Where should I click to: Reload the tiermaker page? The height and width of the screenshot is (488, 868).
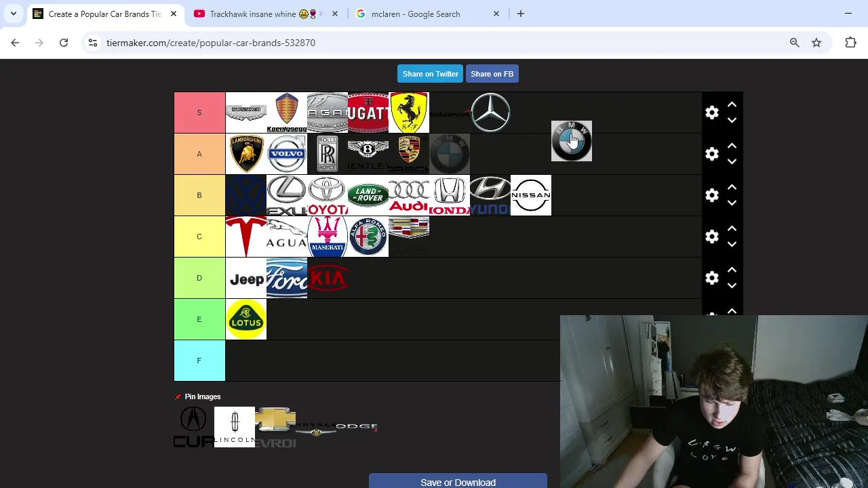[x=64, y=43]
